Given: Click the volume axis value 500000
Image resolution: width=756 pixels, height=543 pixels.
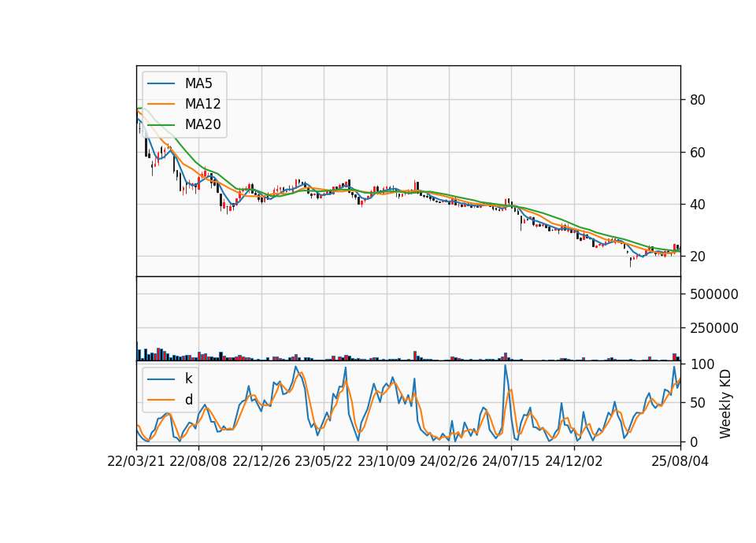Looking at the screenshot, I should pos(714,294).
